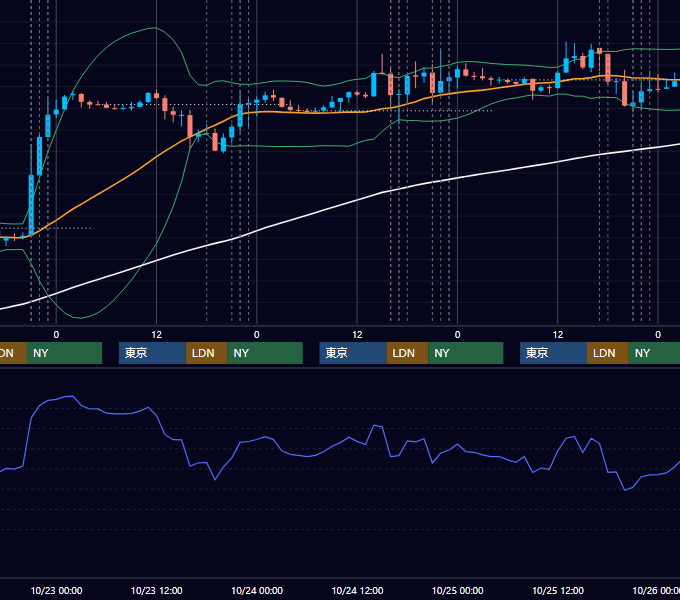Click the peak of the upper green Bollinger band
Screen dimensions: 680x600
[x=155, y=28]
